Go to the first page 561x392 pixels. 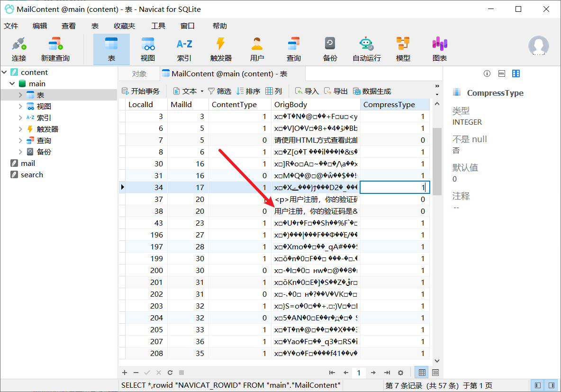(x=332, y=373)
